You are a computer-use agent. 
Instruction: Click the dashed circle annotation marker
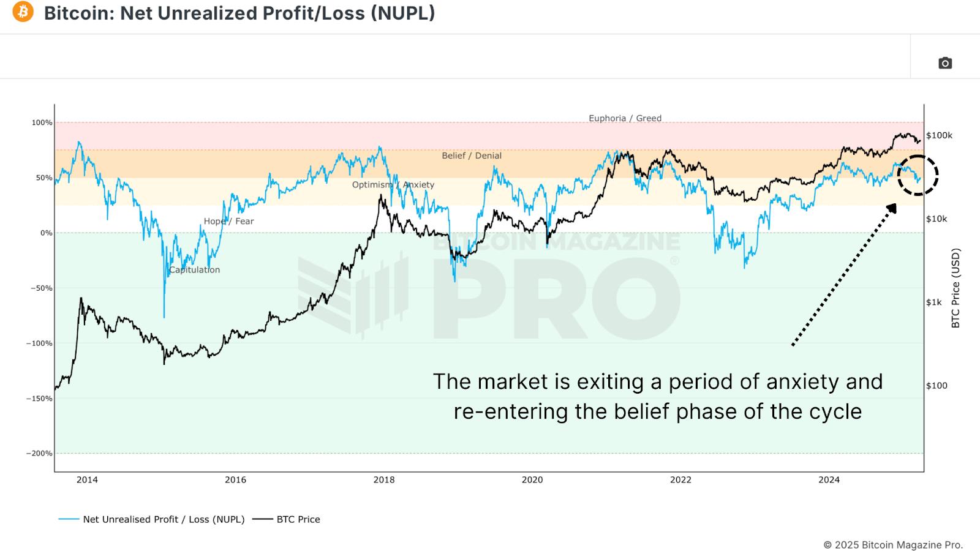[x=918, y=176]
